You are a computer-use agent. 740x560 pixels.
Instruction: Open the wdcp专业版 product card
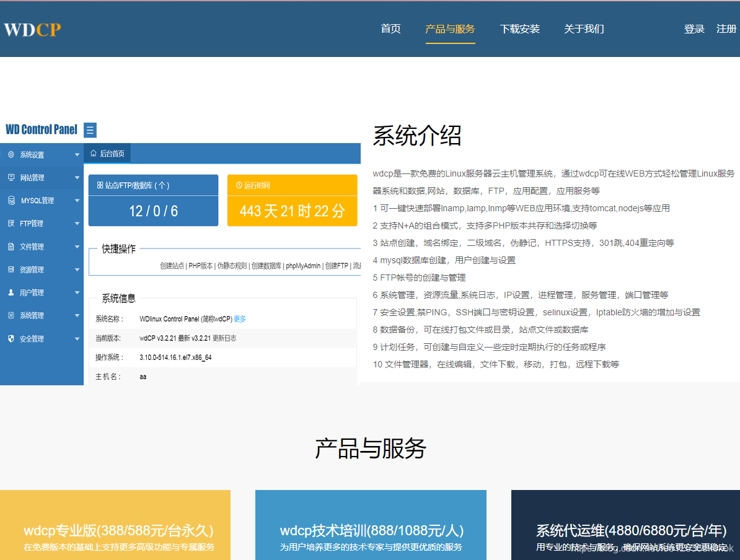pos(115,525)
